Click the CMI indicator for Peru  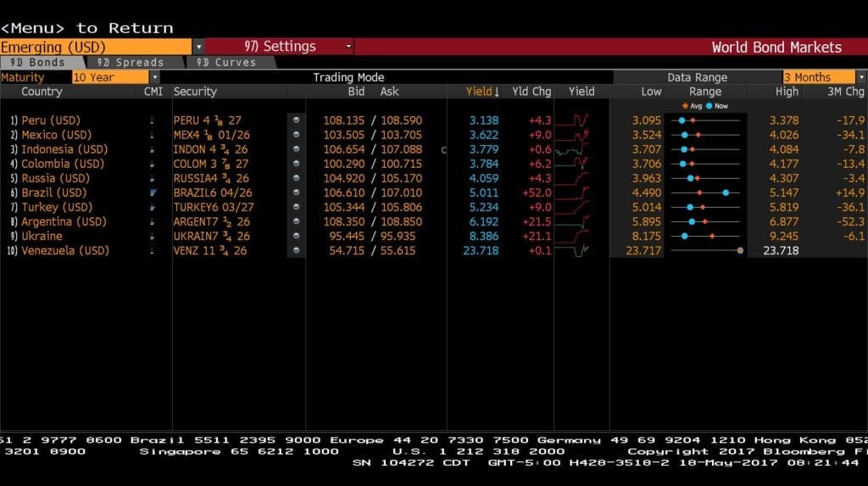[152, 120]
